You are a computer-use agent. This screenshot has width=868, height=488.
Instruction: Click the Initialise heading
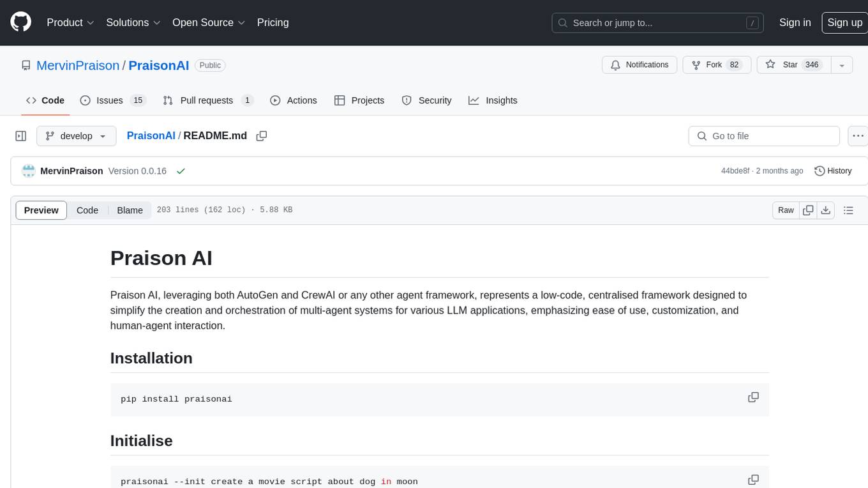click(142, 441)
